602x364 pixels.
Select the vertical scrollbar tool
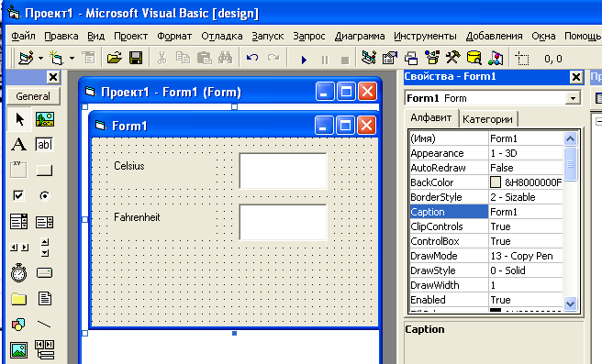pos(45,248)
